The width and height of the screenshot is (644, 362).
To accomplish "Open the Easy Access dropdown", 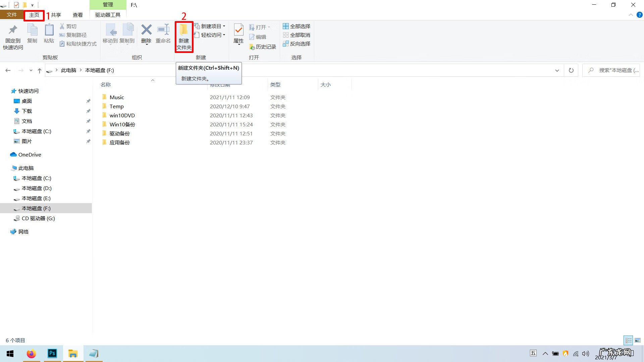I will pos(210,35).
